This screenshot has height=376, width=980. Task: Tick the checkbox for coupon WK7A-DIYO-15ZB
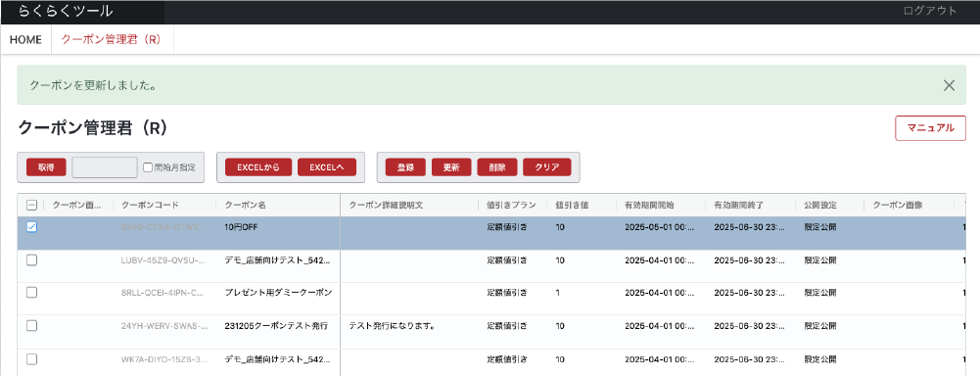[32, 358]
